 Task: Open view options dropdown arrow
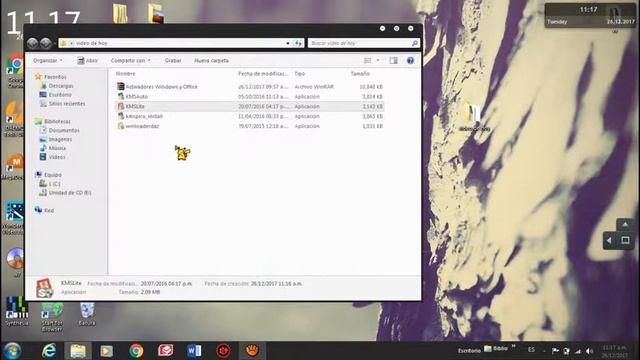[378, 60]
